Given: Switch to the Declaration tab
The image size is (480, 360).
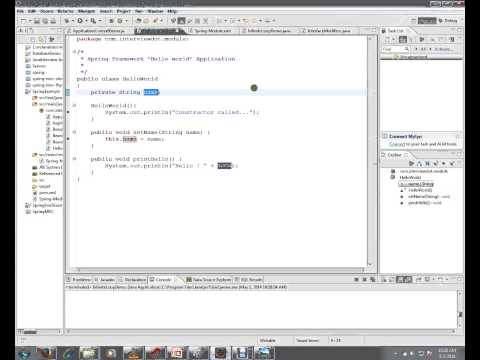Looking at the screenshot, I should tap(133, 280).
